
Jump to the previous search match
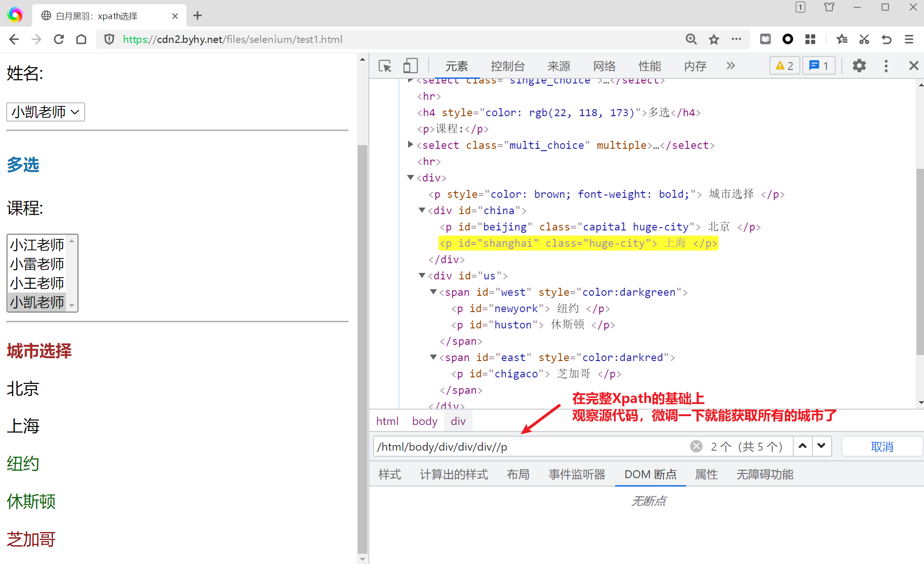pyautogui.click(x=803, y=446)
